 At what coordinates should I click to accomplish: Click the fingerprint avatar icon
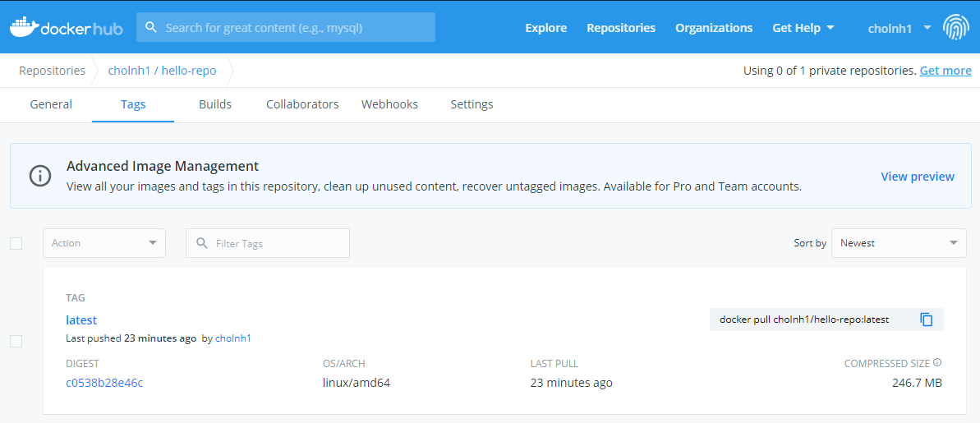pos(955,27)
